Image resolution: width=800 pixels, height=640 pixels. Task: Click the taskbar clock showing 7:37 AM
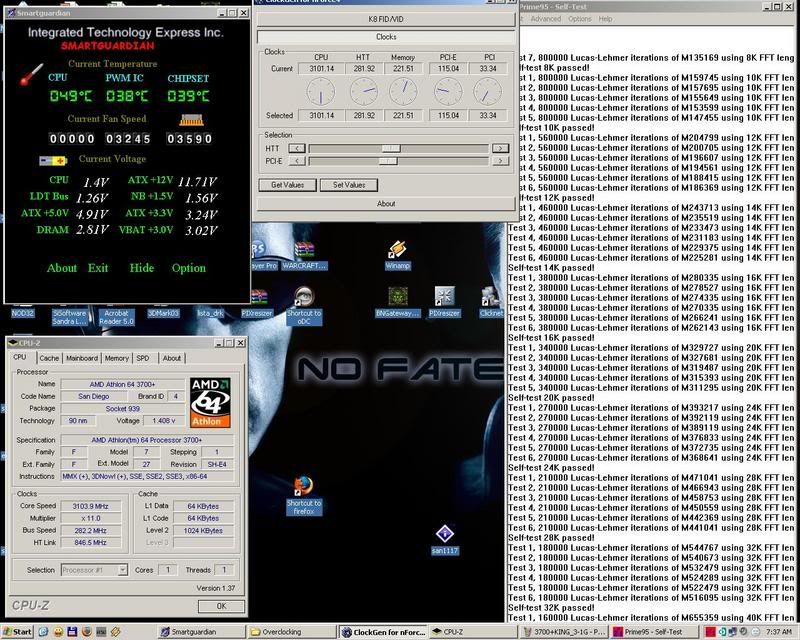pos(779,632)
